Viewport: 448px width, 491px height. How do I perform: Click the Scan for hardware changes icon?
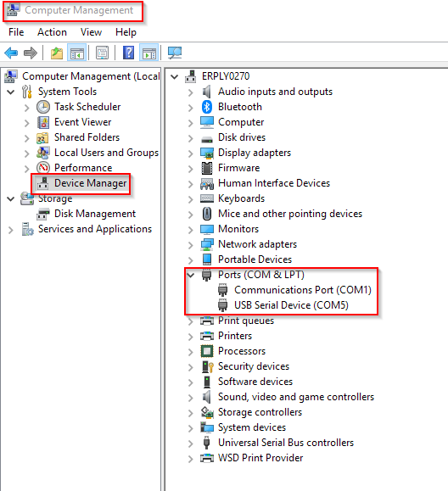pyautogui.click(x=175, y=53)
